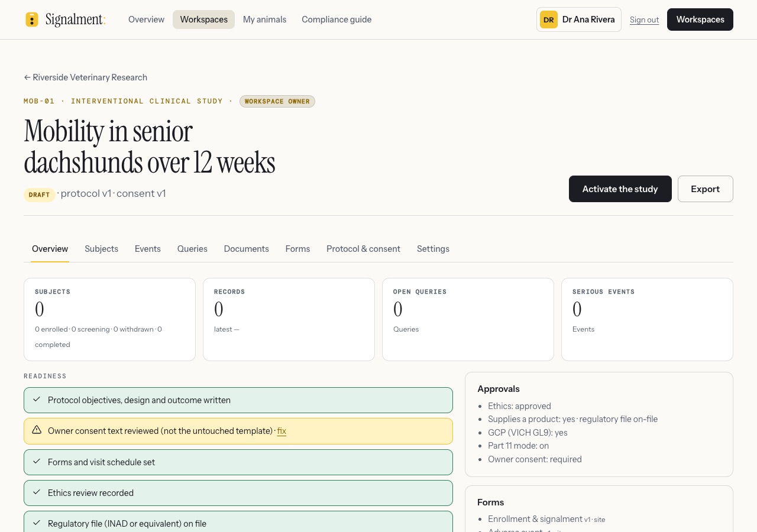The image size is (757, 532).
Task: Click the 'Approvals' panel heading
Action: click(499, 389)
